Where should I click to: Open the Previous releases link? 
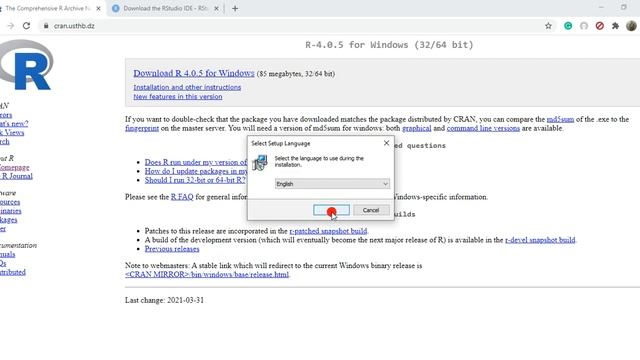[172, 249]
